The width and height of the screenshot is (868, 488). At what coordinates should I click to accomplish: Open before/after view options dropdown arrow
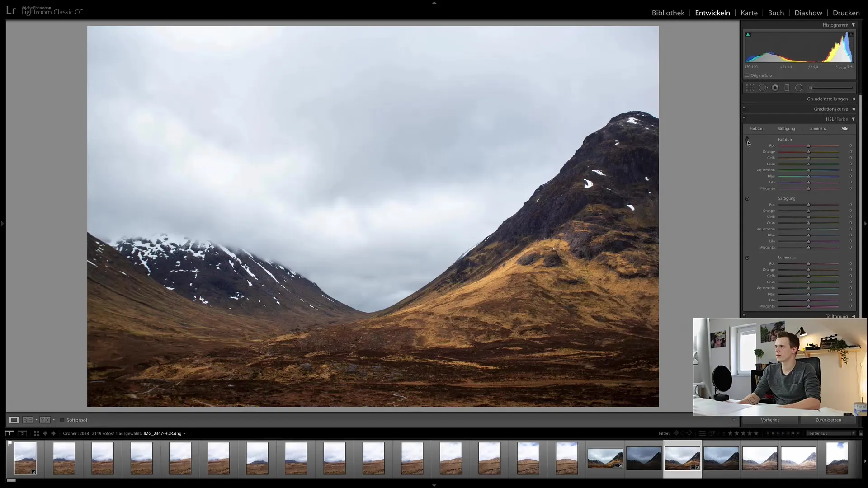(53, 420)
